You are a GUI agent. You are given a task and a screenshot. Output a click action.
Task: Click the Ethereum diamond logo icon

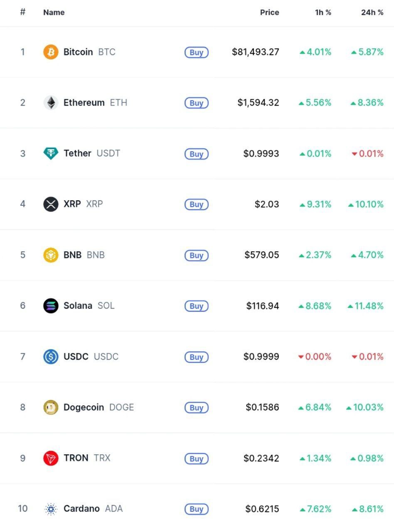pos(51,103)
